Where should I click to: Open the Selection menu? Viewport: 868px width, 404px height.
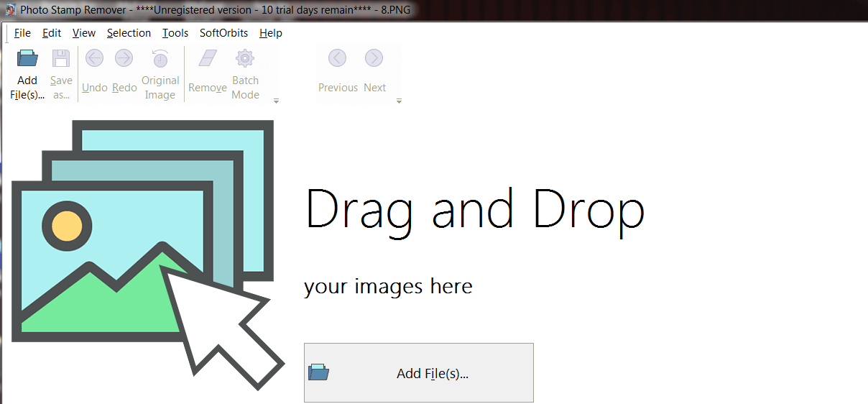click(x=129, y=33)
